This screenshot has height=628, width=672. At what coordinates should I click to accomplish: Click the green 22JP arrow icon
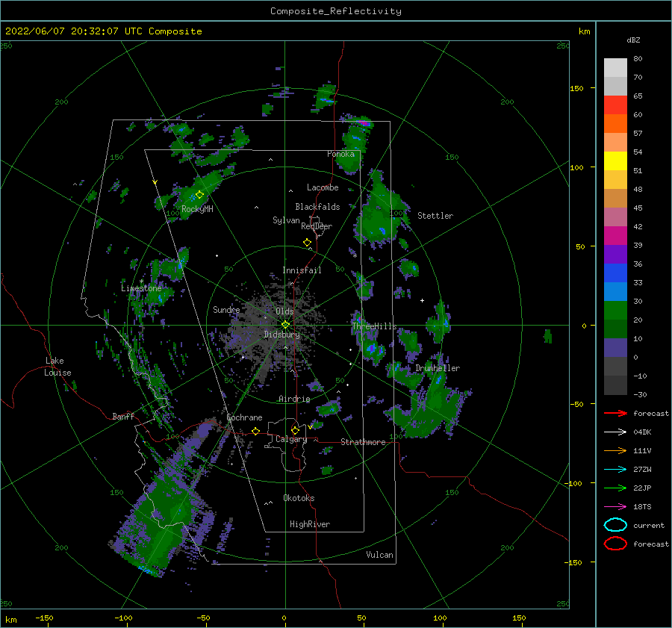click(615, 488)
